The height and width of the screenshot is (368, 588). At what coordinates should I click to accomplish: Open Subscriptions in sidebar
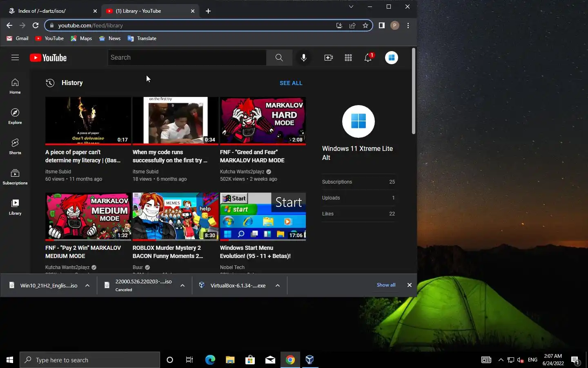click(15, 177)
